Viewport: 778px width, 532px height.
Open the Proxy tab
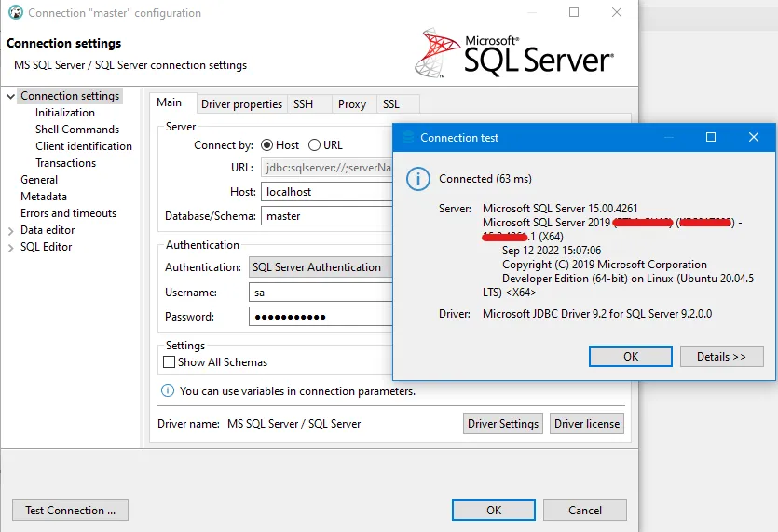tap(352, 103)
